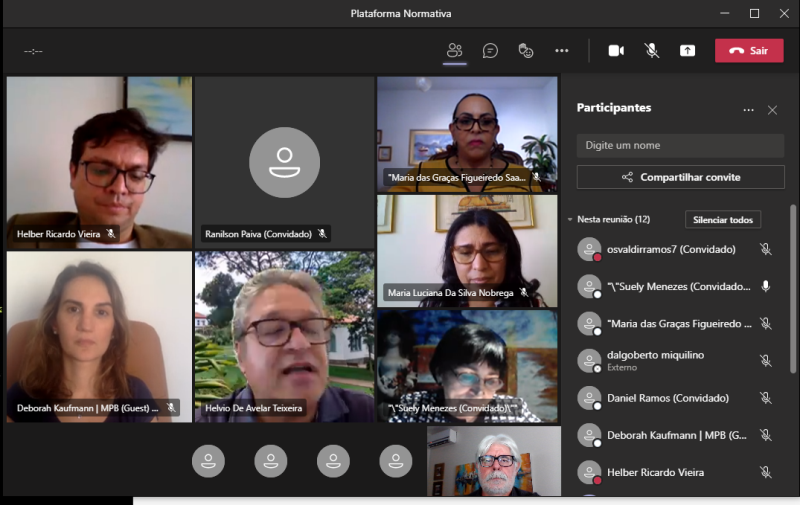Maximize the Plataforma Normativa window

[754, 14]
